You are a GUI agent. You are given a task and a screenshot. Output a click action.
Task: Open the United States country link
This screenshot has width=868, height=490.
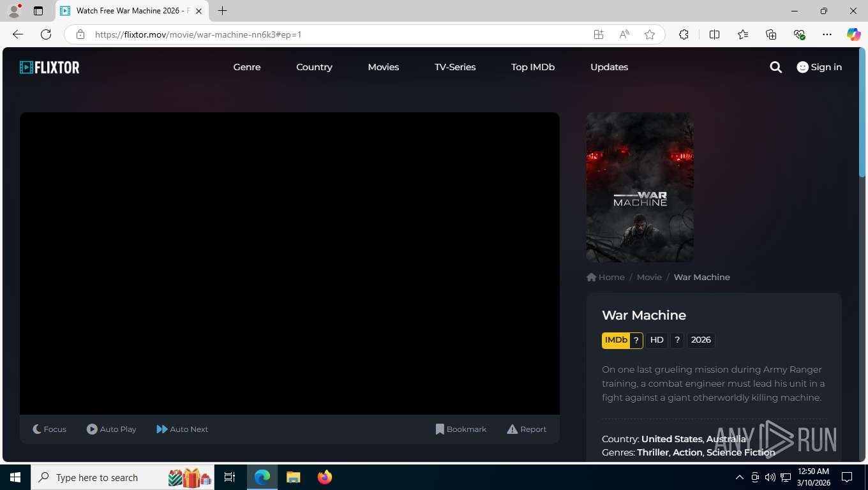pos(671,439)
